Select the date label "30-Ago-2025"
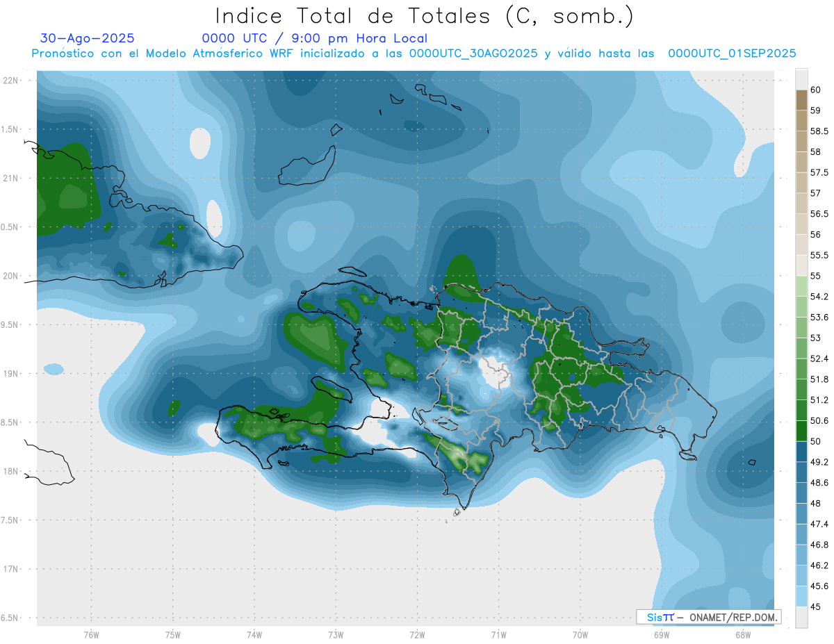 coord(88,38)
